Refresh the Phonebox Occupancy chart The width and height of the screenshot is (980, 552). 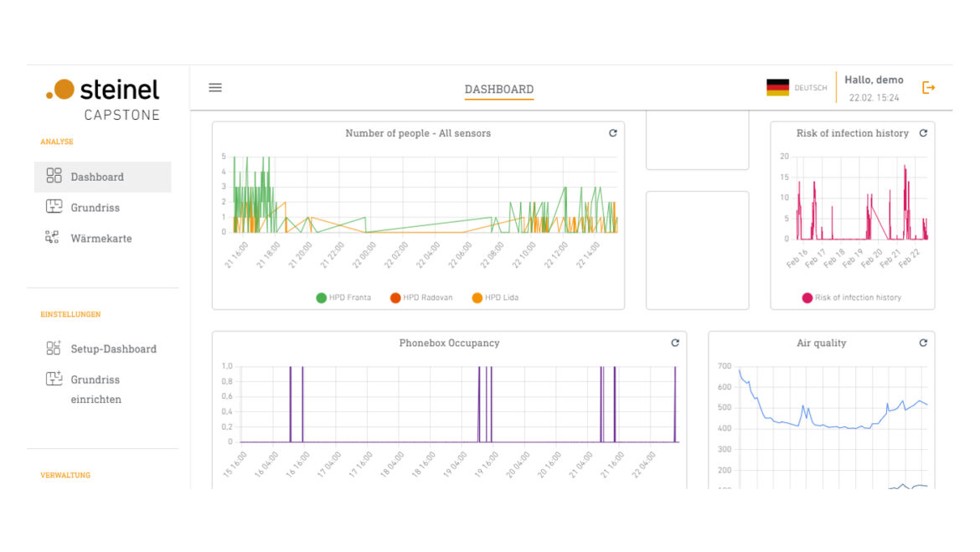[675, 343]
